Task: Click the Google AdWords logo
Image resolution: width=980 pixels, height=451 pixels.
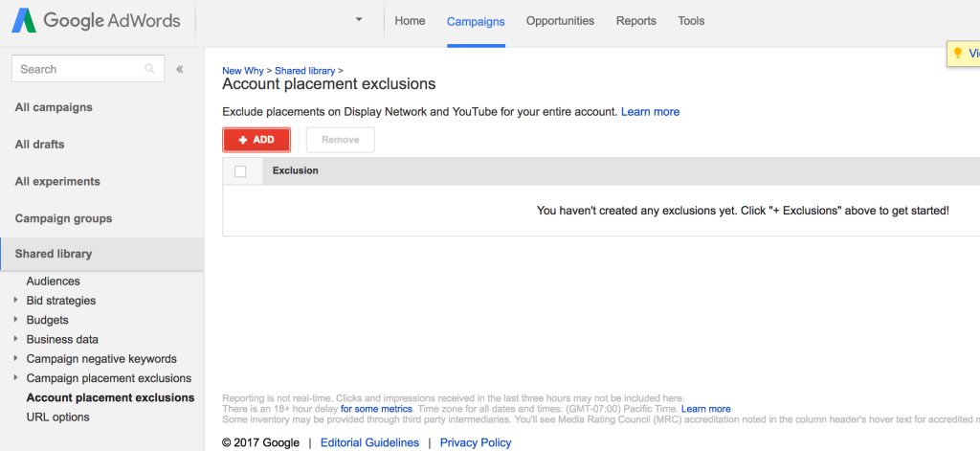Action: pos(96,21)
